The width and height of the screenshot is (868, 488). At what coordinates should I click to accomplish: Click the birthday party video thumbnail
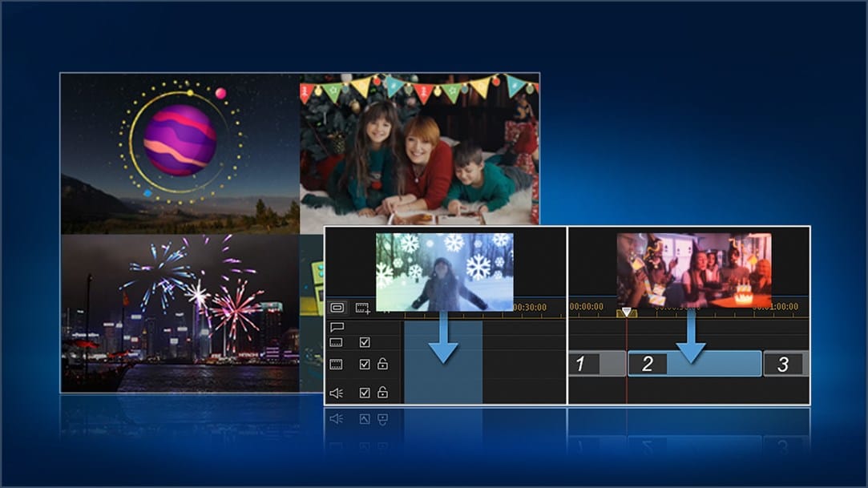point(694,270)
